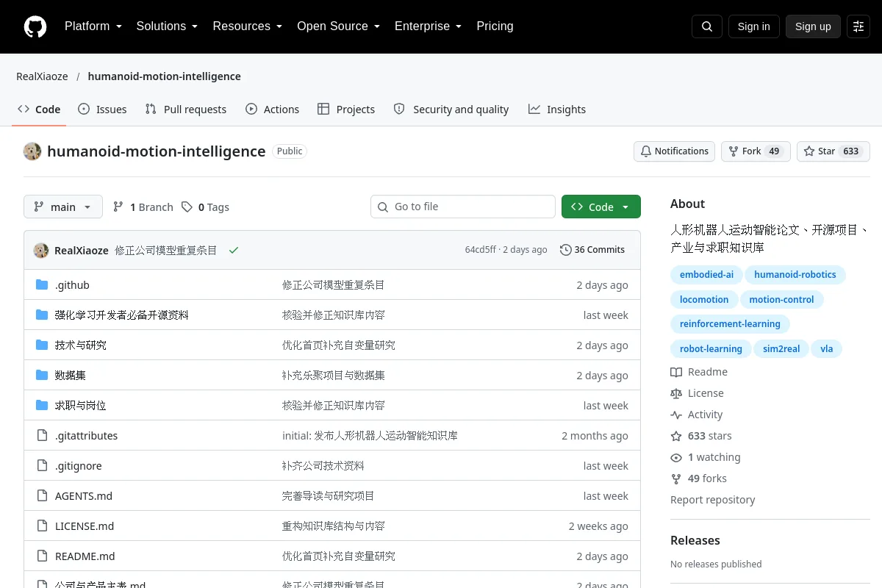Switch to the Issues tab
The width and height of the screenshot is (882, 588).
coord(102,110)
